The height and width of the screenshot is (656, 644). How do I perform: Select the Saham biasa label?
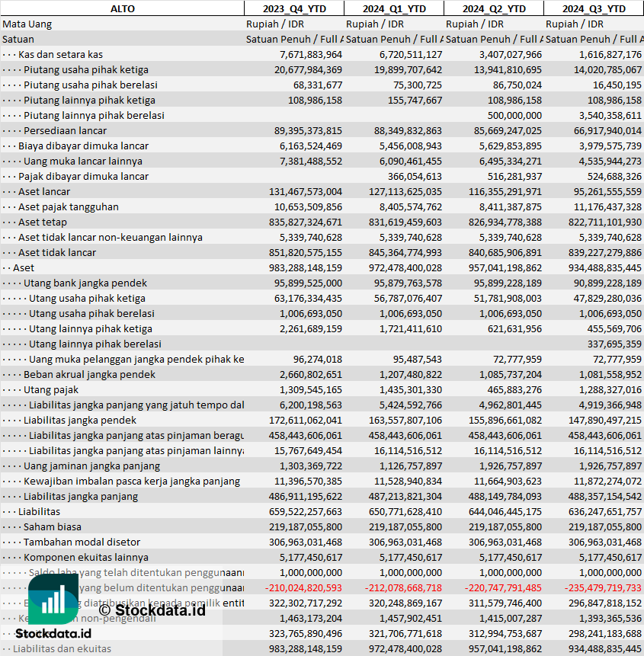click(53, 527)
